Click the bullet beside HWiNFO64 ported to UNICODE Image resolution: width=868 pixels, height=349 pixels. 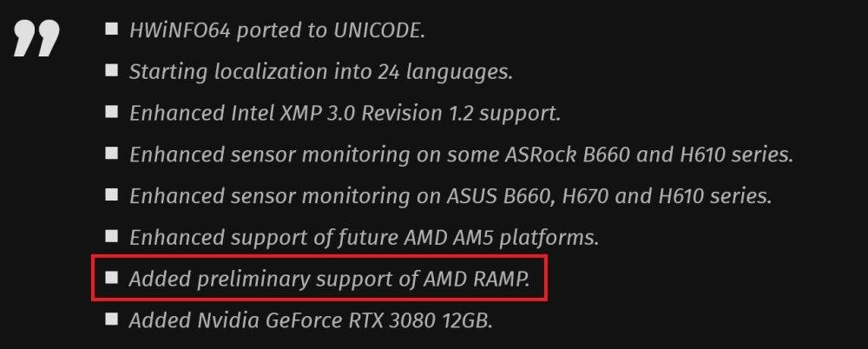pyautogui.click(x=112, y=29)
